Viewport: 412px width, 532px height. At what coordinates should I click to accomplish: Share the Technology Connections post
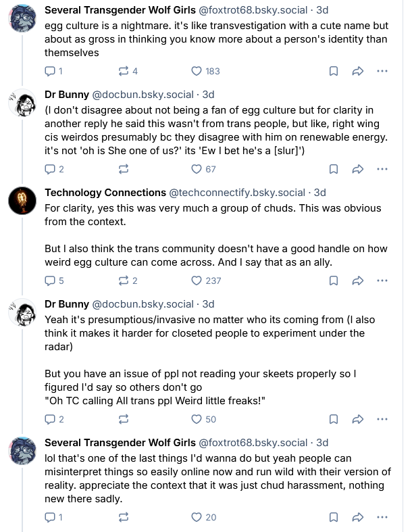click(358, 281)
